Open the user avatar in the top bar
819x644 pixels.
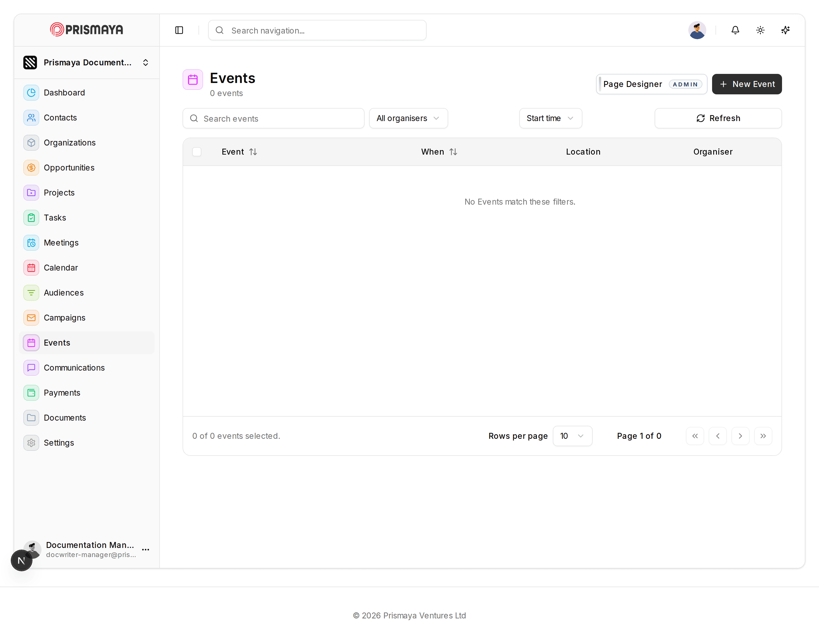[x=697, y=30]
